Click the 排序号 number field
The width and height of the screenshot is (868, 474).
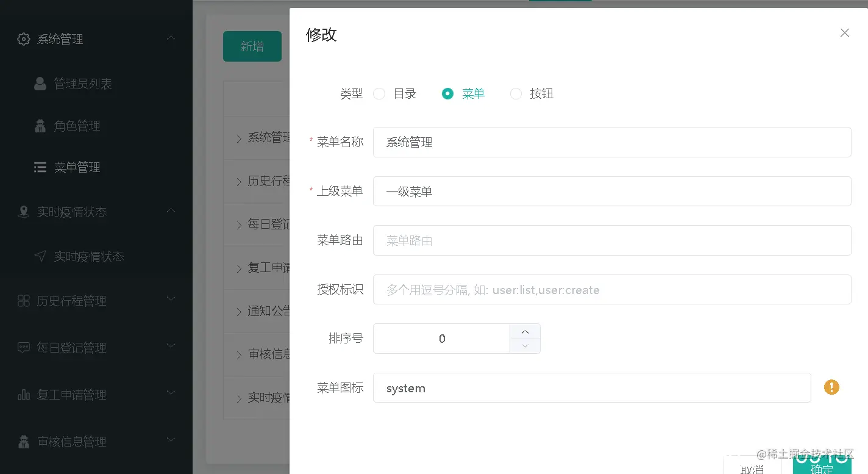(x=442, y=339)
